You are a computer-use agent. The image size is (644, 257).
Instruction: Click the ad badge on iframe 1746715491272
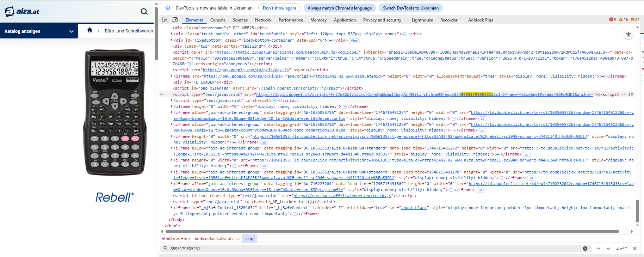[x=526, y=154]
